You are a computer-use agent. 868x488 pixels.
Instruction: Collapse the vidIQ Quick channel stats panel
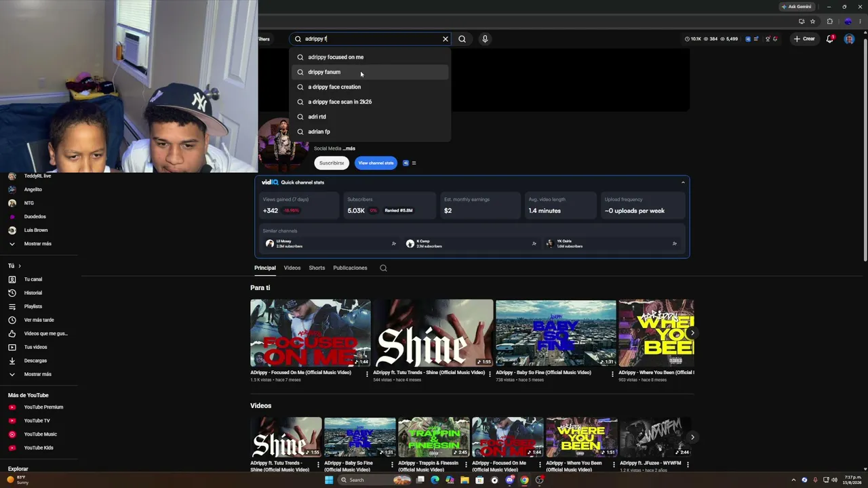(683, 182)
